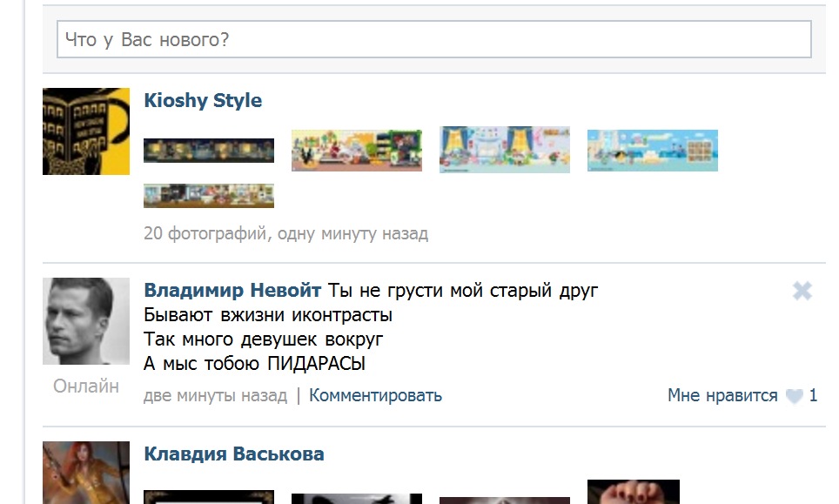The image size is (839, 504).
Task: Click the heart icon next to the like count
Action: [x=794, y=397]
